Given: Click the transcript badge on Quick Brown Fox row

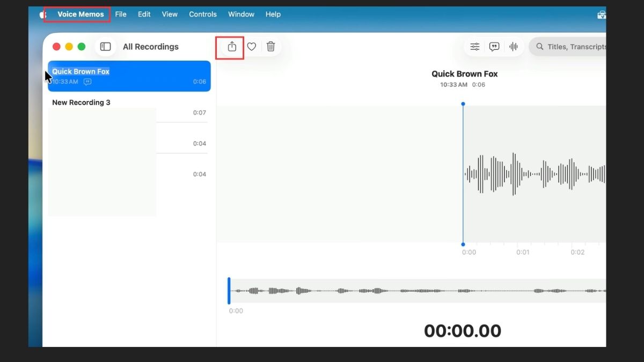Looking at the screenshot, I should click(87, 82).
